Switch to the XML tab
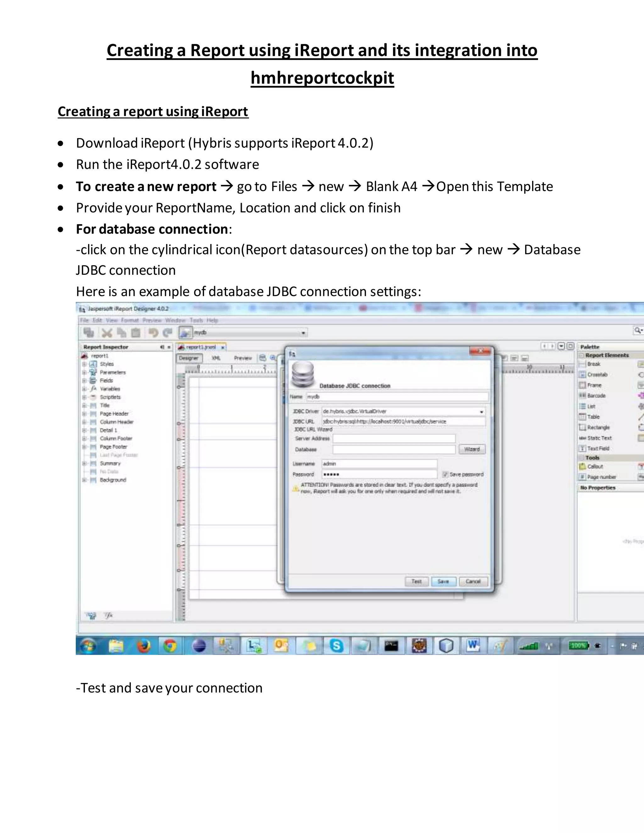Screen dimensions: 644x833 [x=216, y=358]
